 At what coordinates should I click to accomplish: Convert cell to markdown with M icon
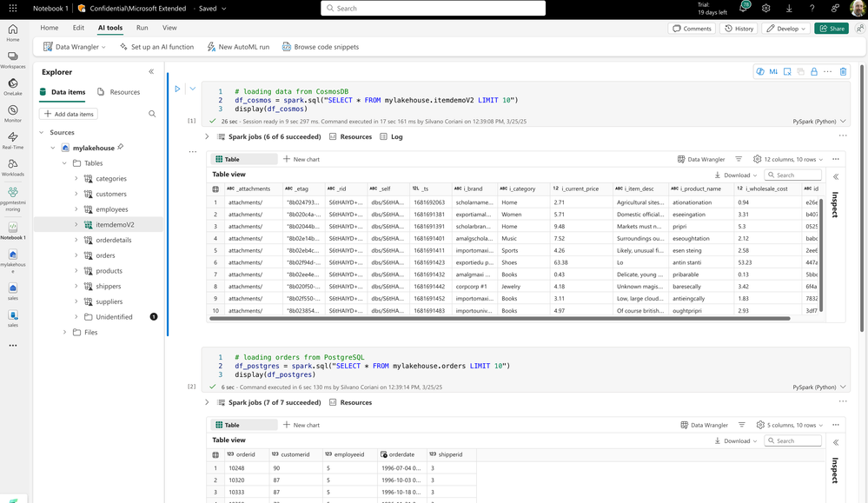tap(773, 71)
